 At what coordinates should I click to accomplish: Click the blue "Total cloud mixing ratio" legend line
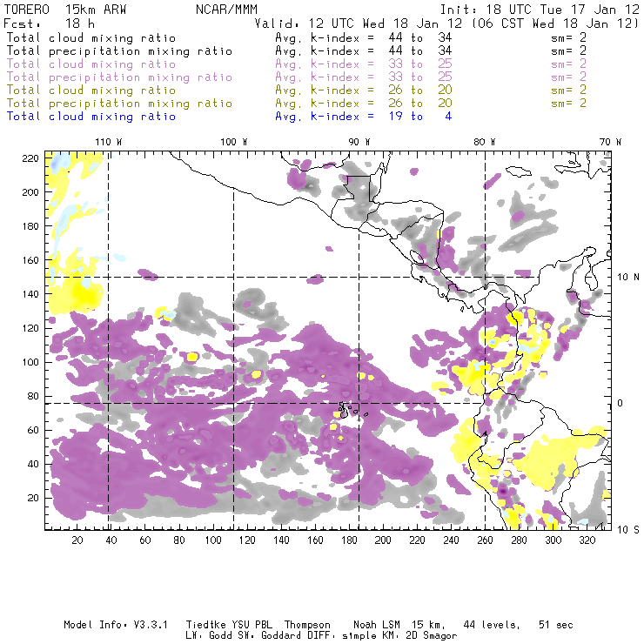click(x=91, y=117)
